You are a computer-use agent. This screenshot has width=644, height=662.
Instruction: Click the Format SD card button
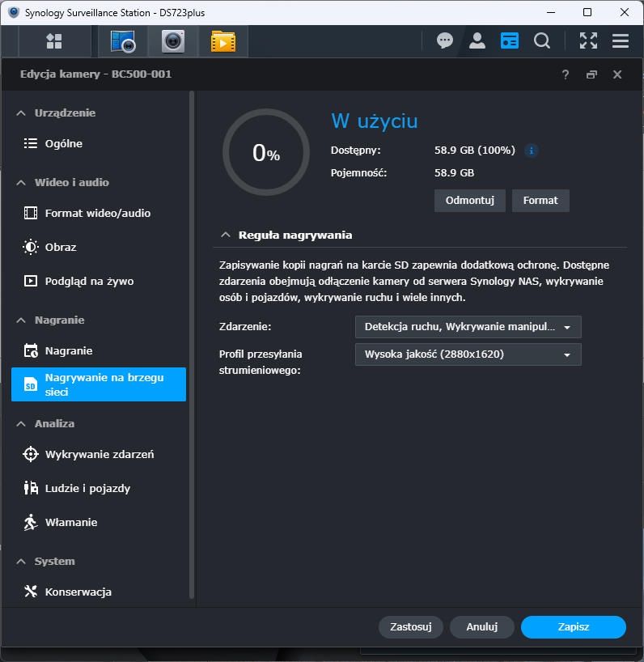tap(540, 201)
